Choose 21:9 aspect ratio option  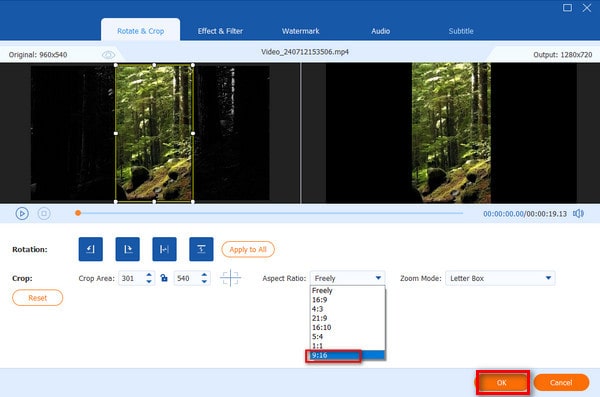(x=347, y=318)
